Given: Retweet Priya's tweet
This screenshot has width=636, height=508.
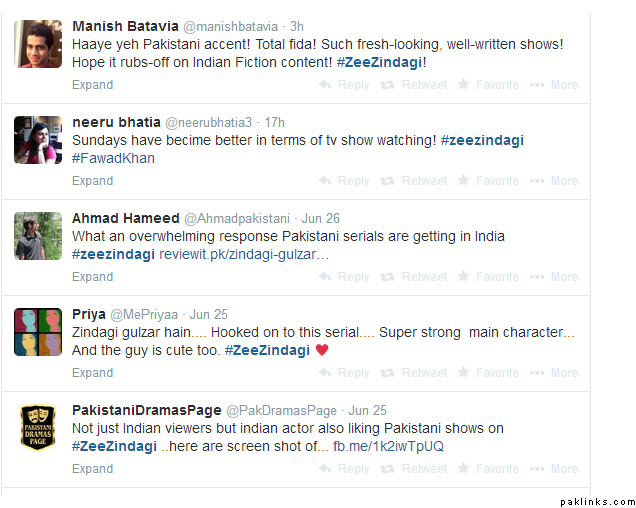Looking at the screenshot, I should click(414, 373).
